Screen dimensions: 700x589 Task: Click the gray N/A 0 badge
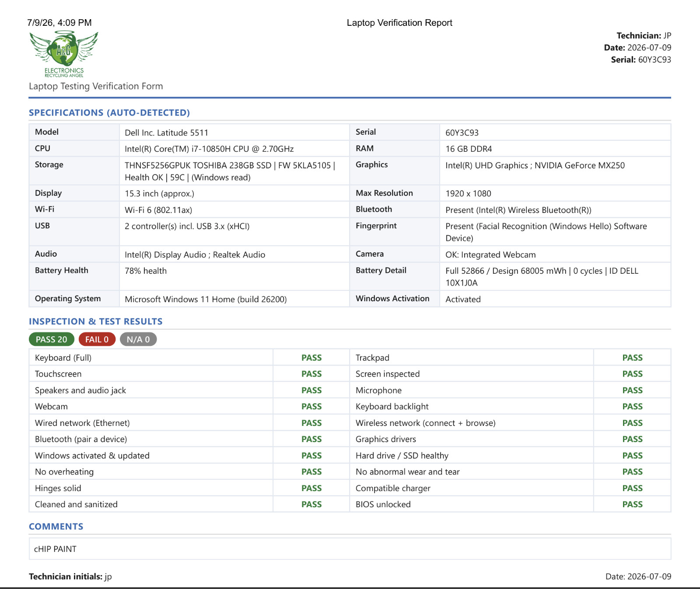[138, 339]
